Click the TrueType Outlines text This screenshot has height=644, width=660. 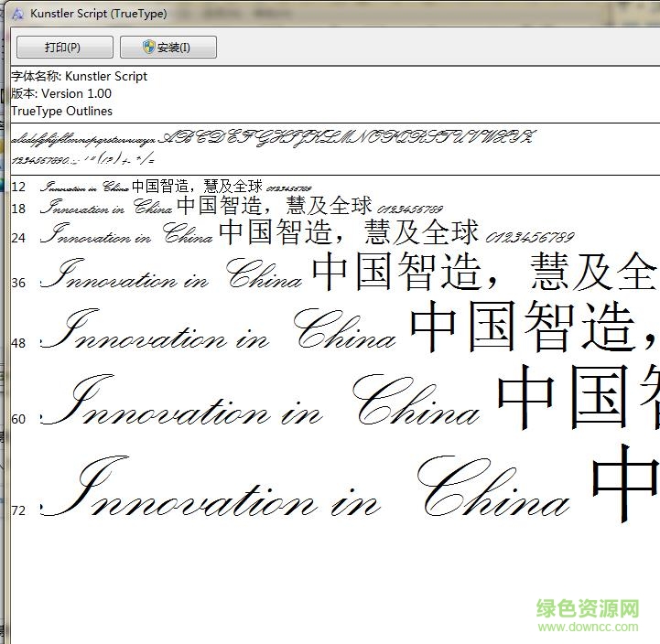coord(62,111)
